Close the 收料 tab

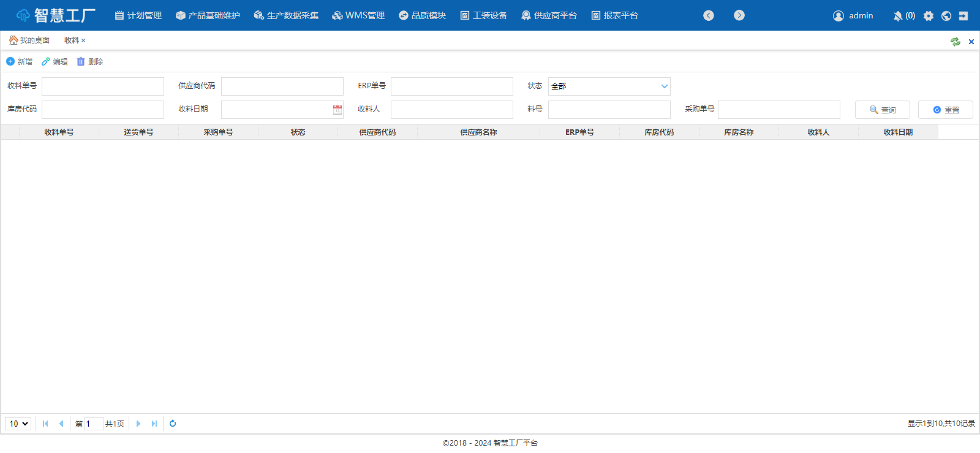(x=83, y=40)
